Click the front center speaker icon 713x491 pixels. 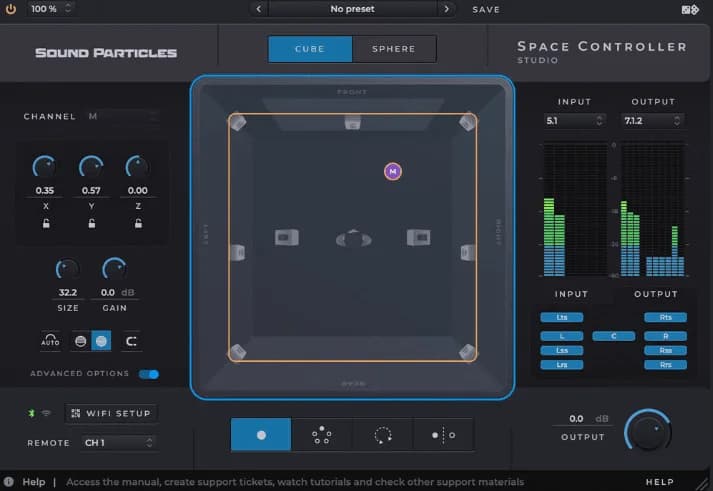353,122
